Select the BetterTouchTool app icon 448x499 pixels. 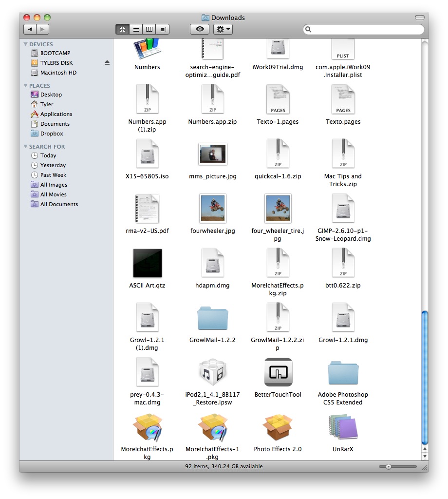(x=278, y=372)
